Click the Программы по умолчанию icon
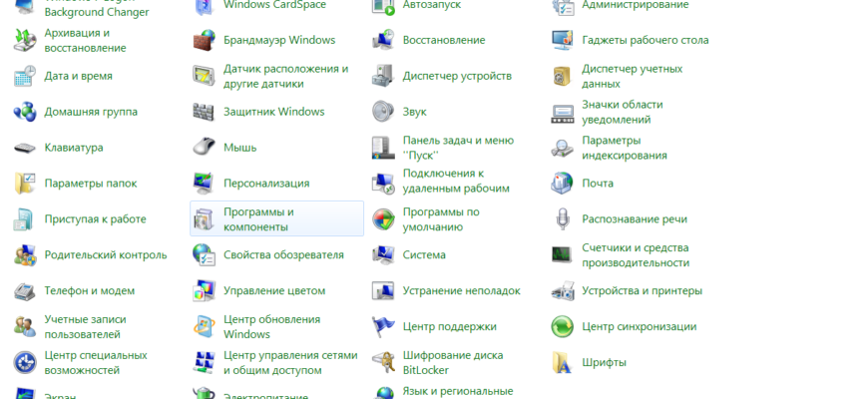Image resolution: width=868 pixels, height=399 pixels. (383, 219)
